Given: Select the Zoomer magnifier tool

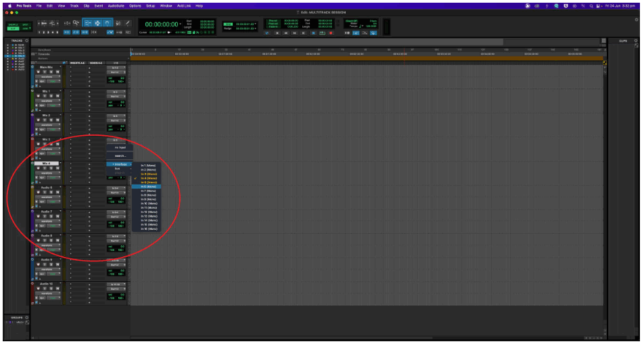Looking at the screenshot, I should click(x=76, y=22).
